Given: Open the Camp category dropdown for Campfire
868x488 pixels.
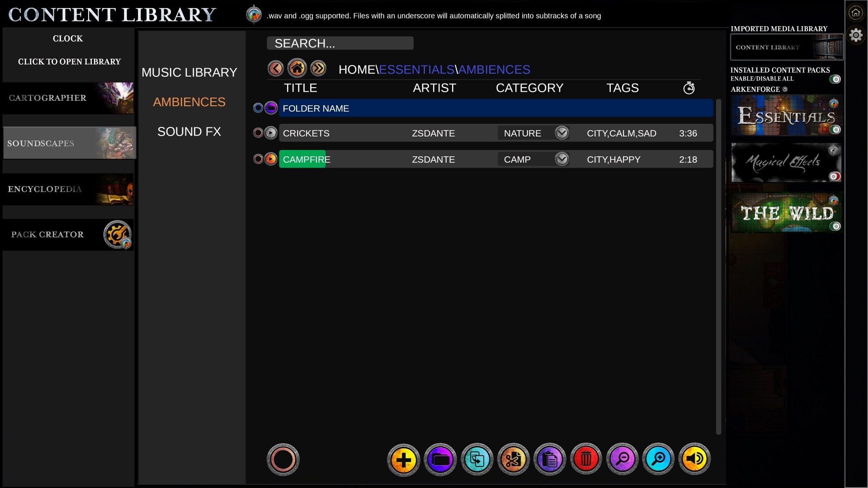Looking at the screenshot, I should pyautogui.click(x=561, y=159).
